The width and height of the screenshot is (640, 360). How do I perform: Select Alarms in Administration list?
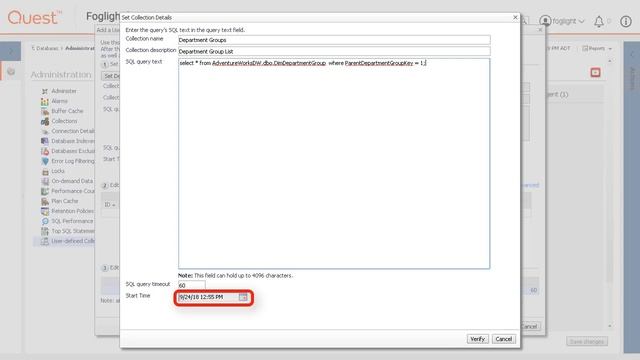(60, 101)
